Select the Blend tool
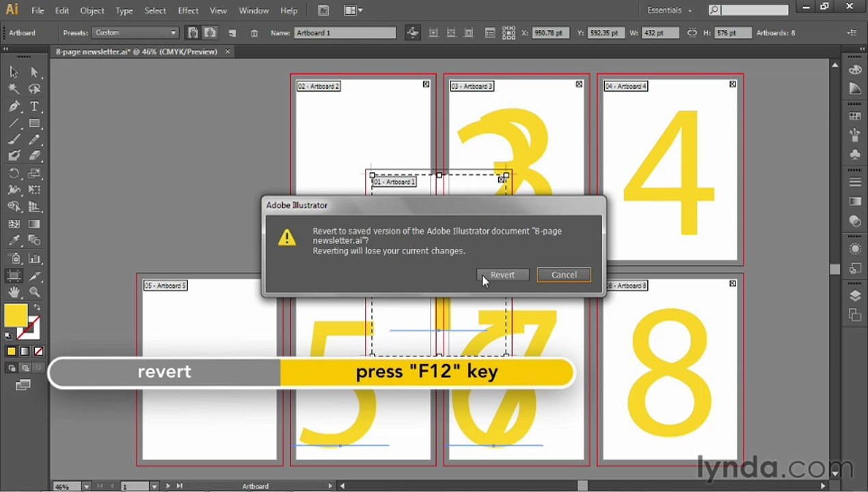Image resolution: width=868 pixels, height=492 pixels. (x=34, y=241)
